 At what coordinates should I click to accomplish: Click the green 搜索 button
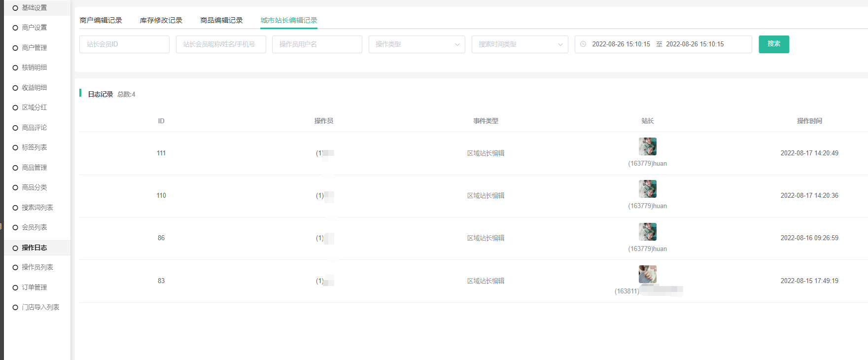tap(773, 44)
